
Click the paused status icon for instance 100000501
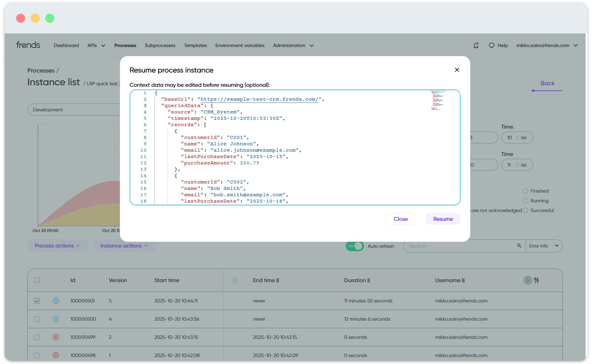point(56,301)
